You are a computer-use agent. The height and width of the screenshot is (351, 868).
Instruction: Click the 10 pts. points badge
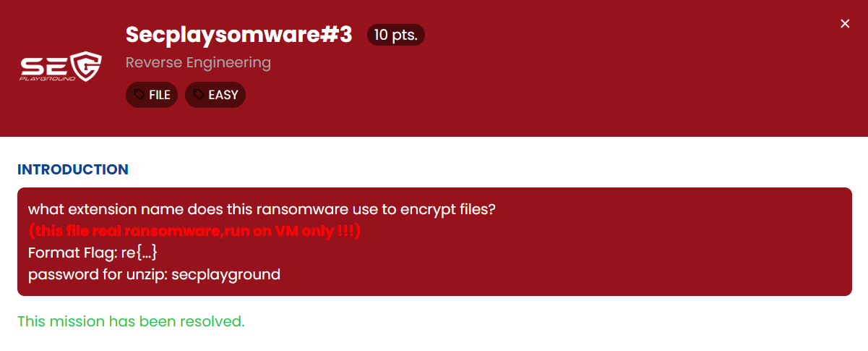click(x=396, y=35)
